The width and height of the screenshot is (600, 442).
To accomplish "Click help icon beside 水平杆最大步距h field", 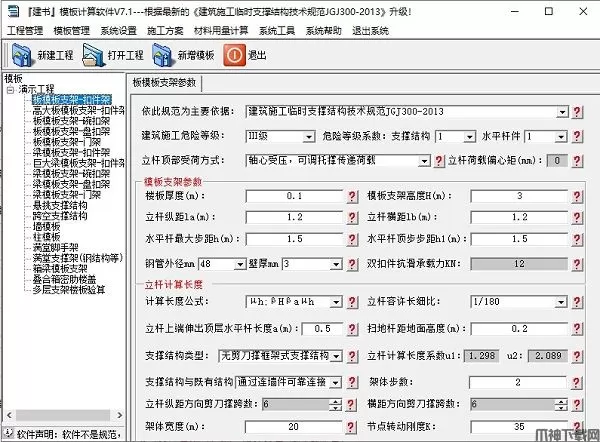I will [x=352, y=240].
